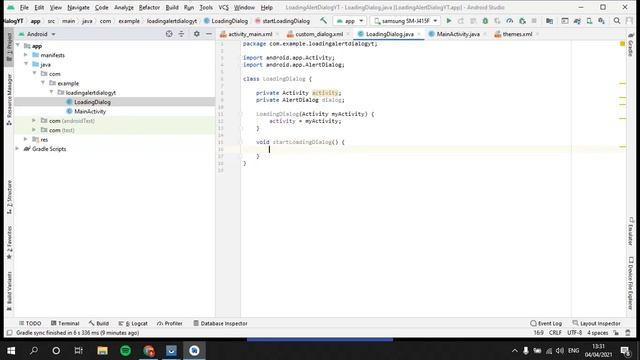This screenshot has height=360, width=640.
Task: Expand the manifests folder
Action: [26, 55]
